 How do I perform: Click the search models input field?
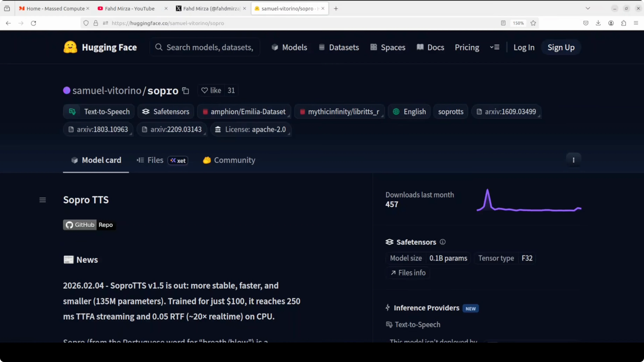(x=209, y=47)
